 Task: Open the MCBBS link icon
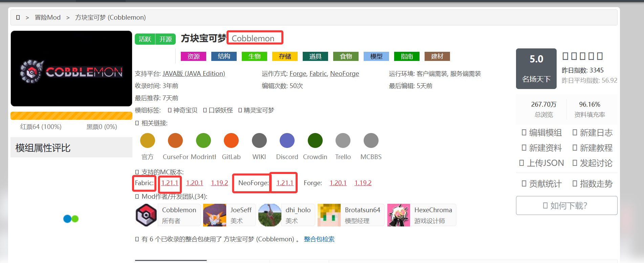point(371,140)
